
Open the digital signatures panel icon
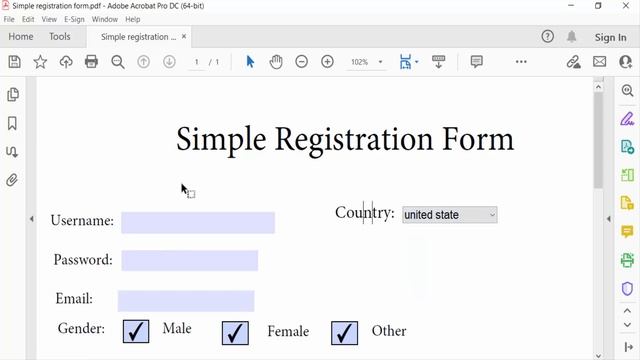tap(12, 152)
